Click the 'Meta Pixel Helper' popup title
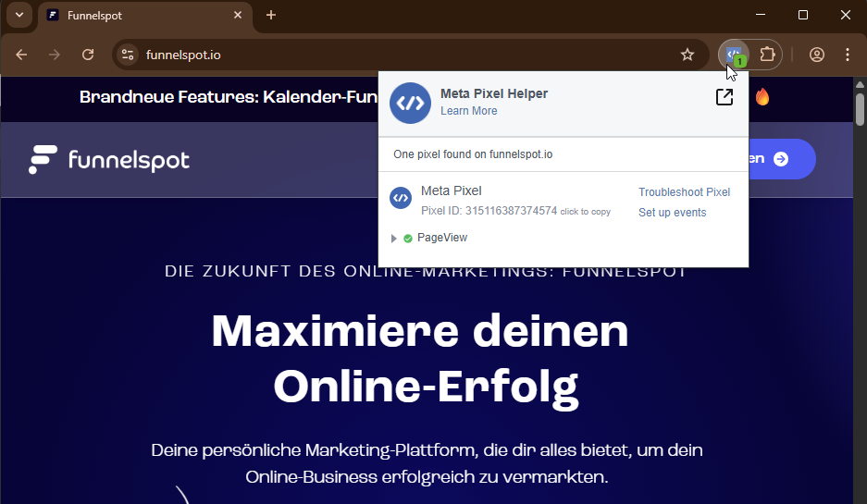 pyautogui.click(x=494, y=93)
